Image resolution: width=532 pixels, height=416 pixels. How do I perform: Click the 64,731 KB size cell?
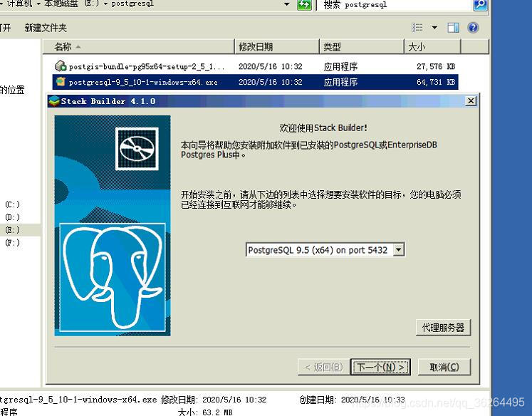[x=436, y=82]
